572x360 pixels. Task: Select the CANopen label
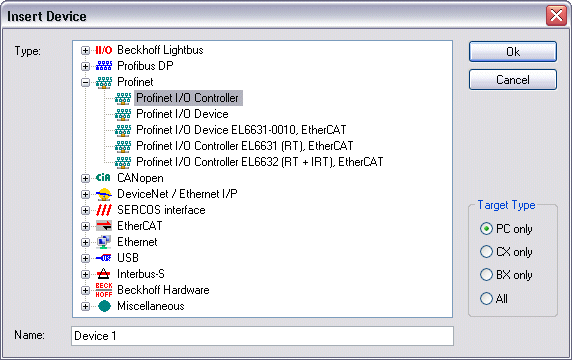click(140, 178)
